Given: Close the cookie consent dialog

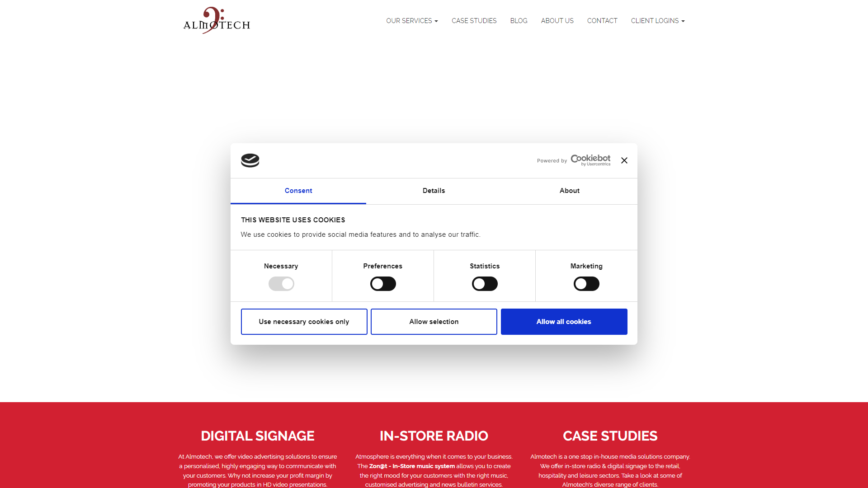Looking at the screenshot, I should click(624, 160).
